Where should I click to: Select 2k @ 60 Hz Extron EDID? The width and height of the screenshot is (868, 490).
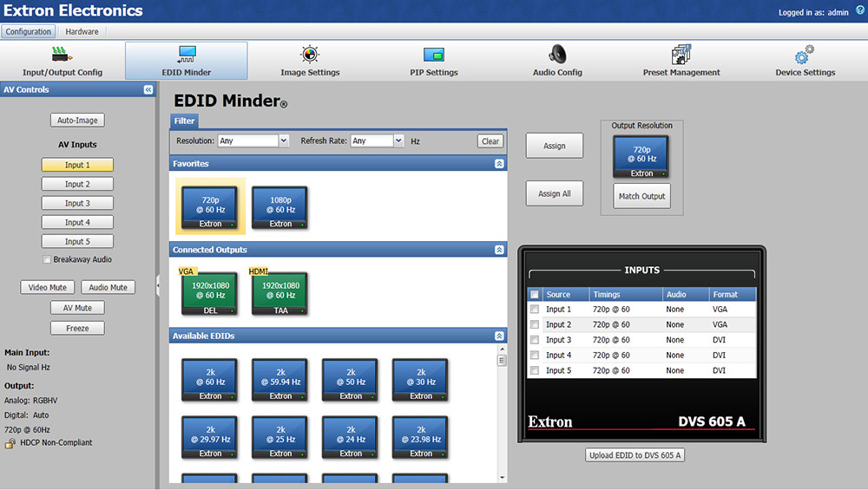pyautogui.click(x=210, y=380)
